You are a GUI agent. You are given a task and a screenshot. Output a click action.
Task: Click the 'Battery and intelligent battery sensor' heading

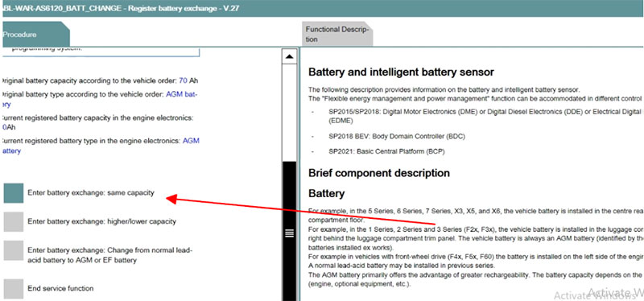(401, 72)
